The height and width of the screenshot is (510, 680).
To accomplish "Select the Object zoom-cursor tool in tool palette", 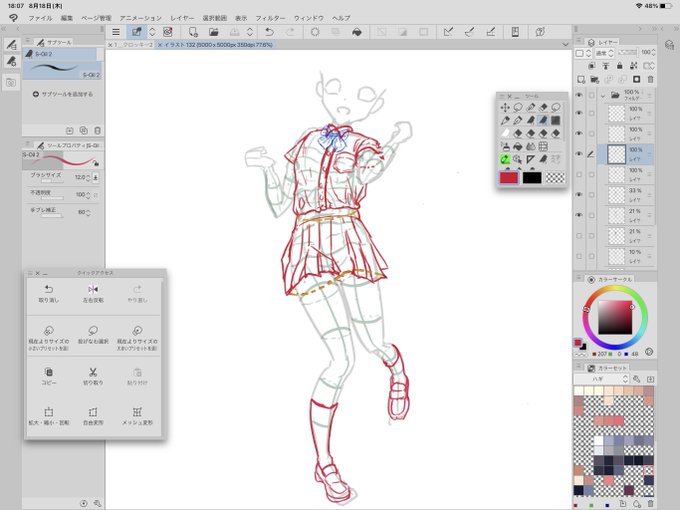I will [x=518, y=159].
